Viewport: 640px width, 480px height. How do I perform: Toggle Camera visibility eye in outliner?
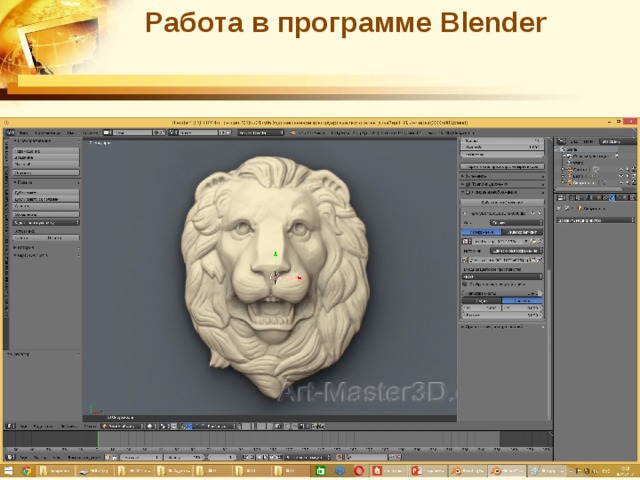tap(621, 169)
